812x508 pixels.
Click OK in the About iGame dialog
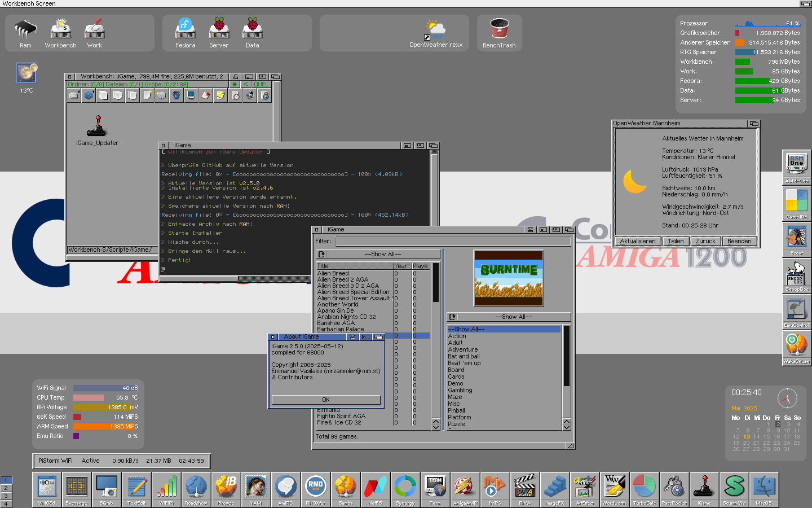326,400
